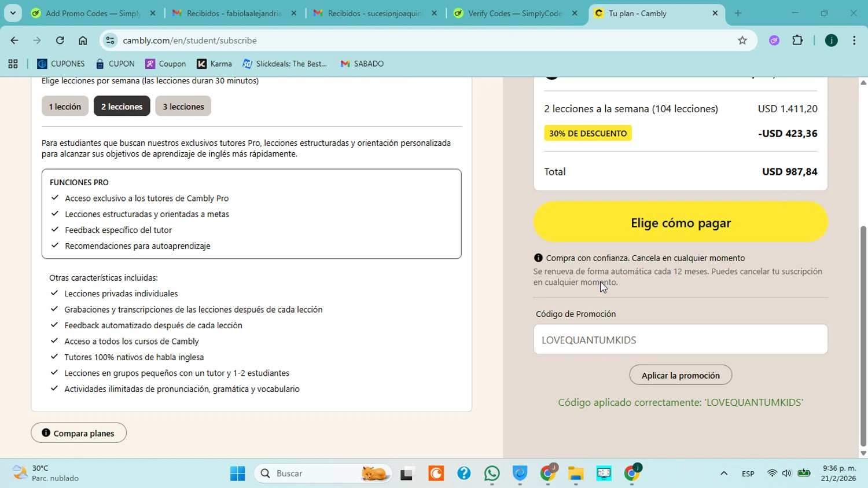Add a new browser tab
The image size is (868, 488).
coord(738,13)
